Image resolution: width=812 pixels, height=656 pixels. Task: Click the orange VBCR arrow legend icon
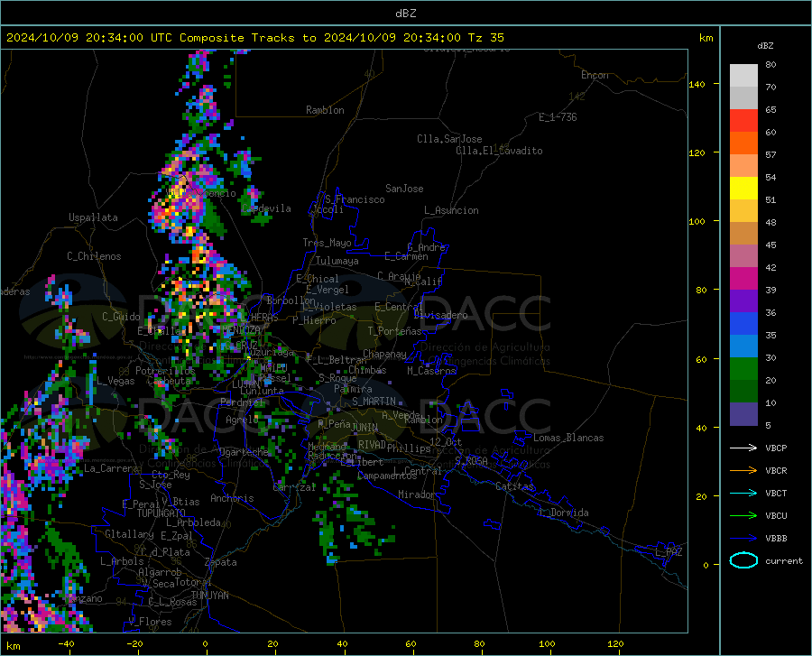pyautogui.click(x=743, y=471)
